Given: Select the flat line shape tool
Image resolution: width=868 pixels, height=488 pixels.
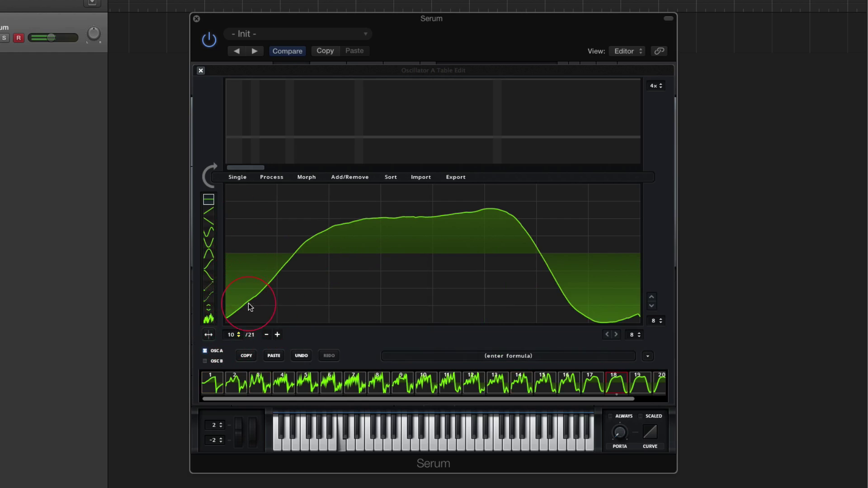Looking at the screenshot, I should (208, 199).
